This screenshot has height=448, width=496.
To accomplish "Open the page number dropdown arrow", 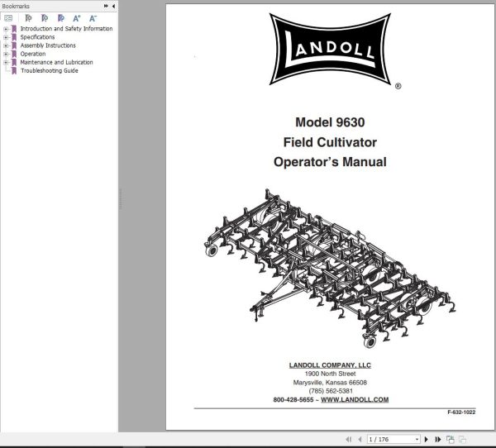I will [x=417, y=439].
